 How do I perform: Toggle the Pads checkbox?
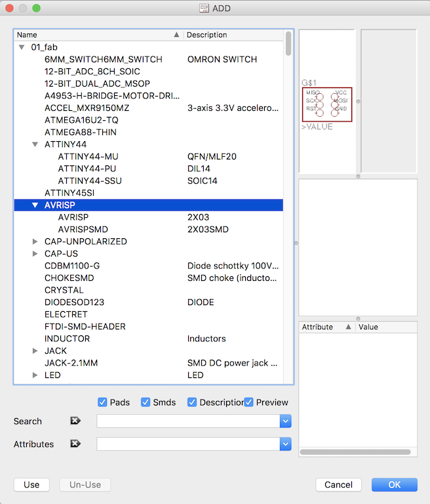(102, 402)
